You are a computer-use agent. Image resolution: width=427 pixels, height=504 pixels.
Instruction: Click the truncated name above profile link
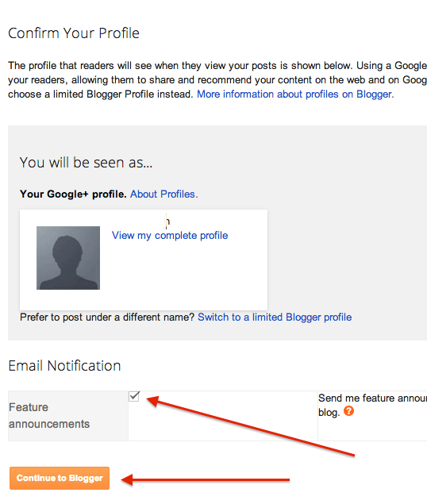pyautogui.click(x=167, y=221)
